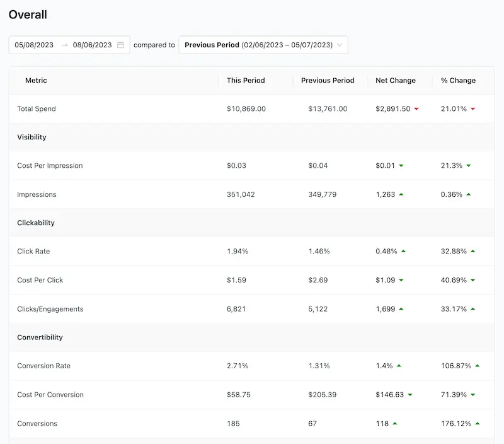Click the end date 08/06/2023 field
Image resolution: width=504 pixels, height=444 pixels.
(x=92, y=45)
